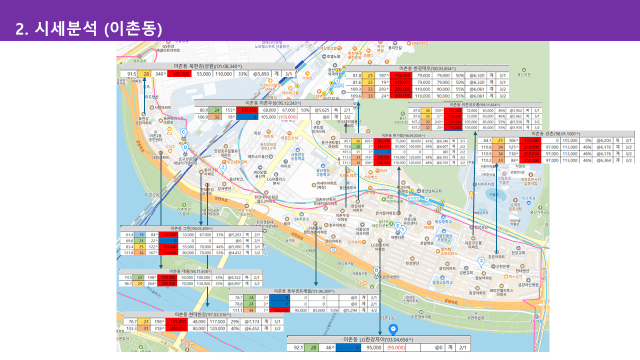640x360 pixels.
Task: Click the 이촌동 동부센트레빌 table header
Action: [x=304, y=291]
